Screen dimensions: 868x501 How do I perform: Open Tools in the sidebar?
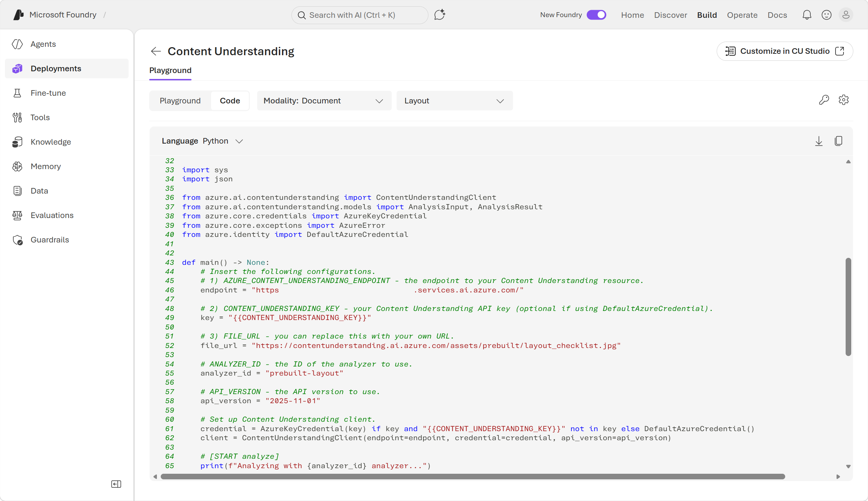(67, 117)
